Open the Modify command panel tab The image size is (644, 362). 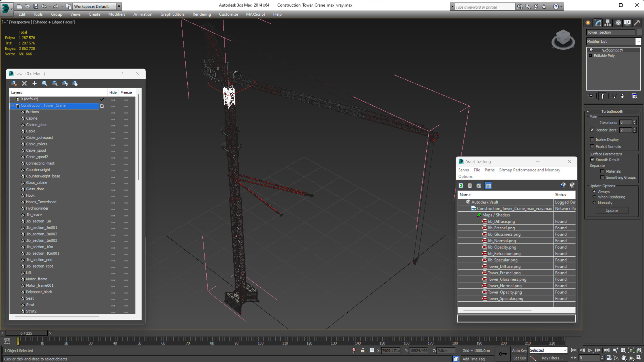[x=598, y=23]
